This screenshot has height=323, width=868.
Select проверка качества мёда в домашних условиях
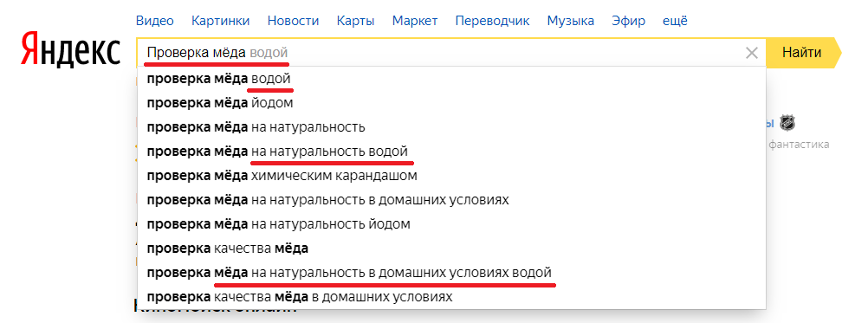(x=451, y=297)
